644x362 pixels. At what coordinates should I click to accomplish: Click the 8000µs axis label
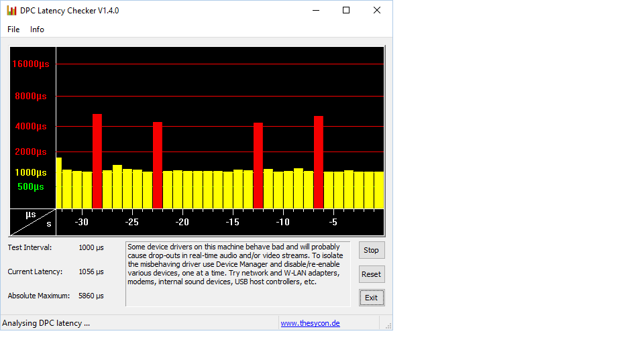click(31, 96)
